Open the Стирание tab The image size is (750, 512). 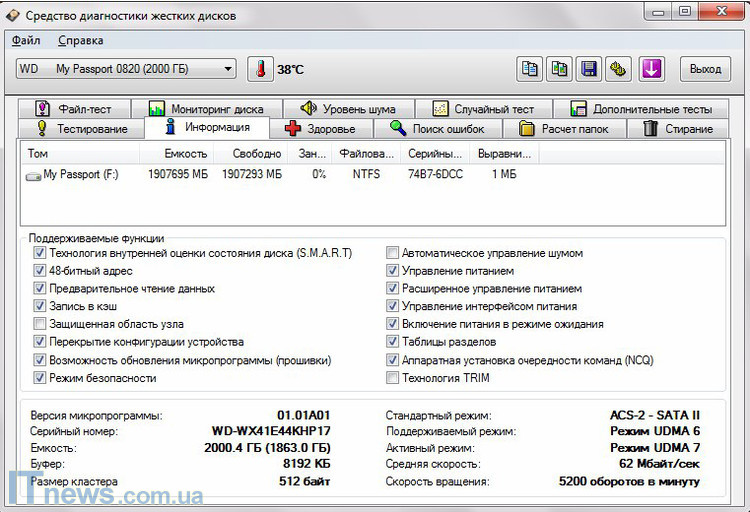678,129
